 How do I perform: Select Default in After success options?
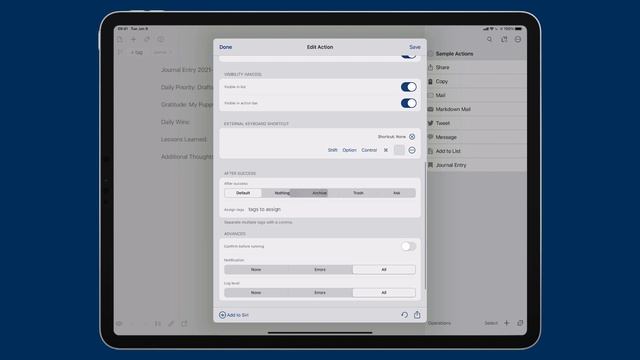[x=243, y=193]
